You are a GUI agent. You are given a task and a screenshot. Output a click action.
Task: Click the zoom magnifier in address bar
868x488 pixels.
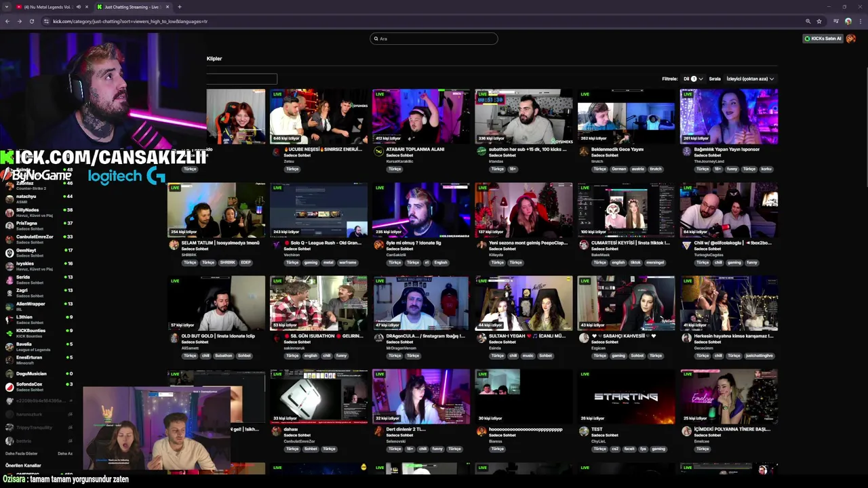(x=808, y=21)
